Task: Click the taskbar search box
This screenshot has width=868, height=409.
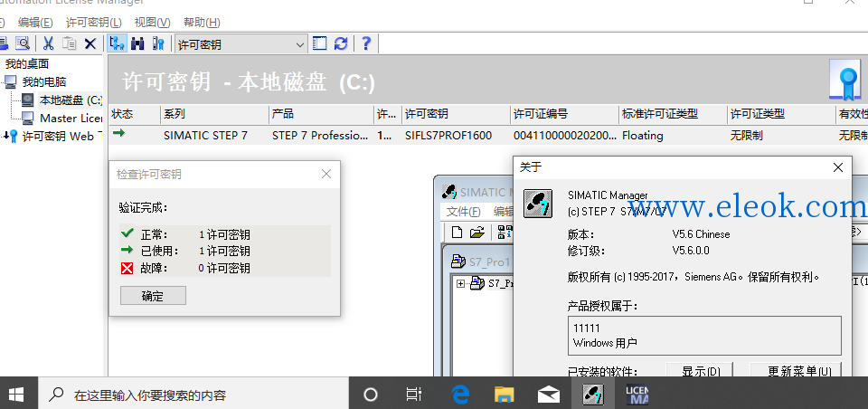Action: pyautogui.click(x=193, y=395)
